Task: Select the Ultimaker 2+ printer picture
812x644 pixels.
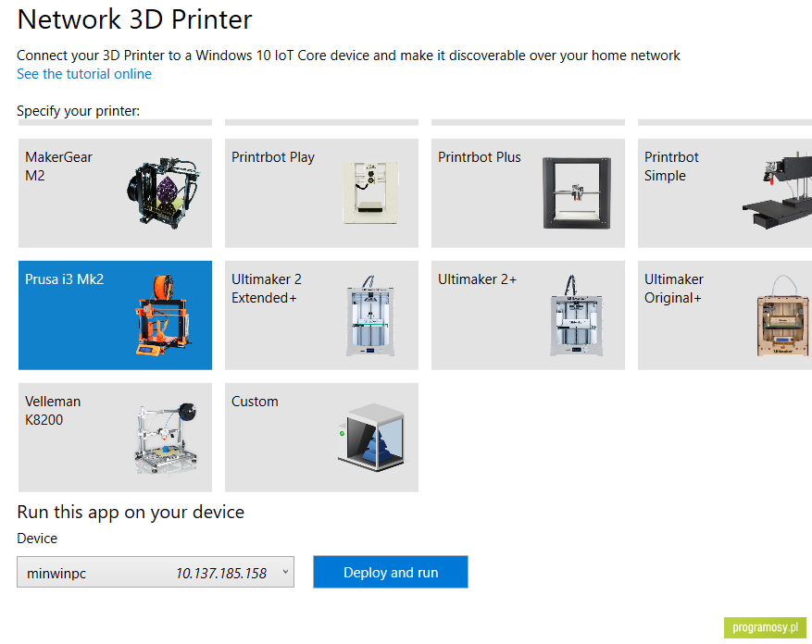Action: pyautogui.click(x=577, y=316)
